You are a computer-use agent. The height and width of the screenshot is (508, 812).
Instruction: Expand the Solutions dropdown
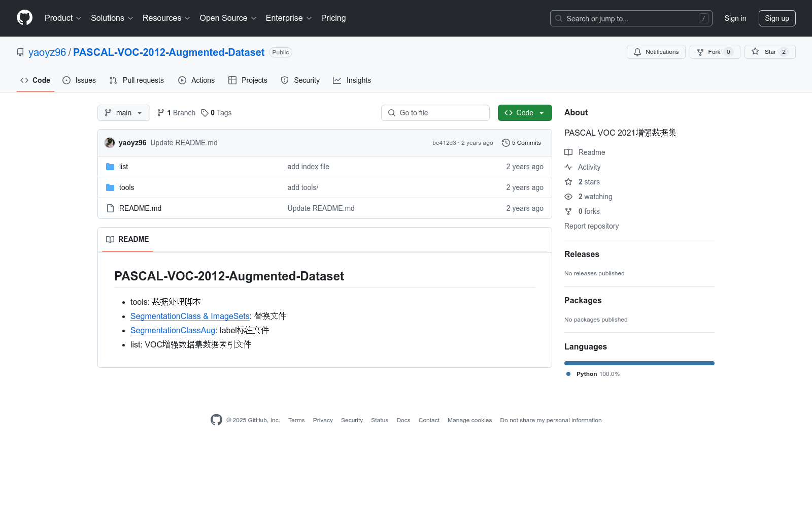point(112,18)
